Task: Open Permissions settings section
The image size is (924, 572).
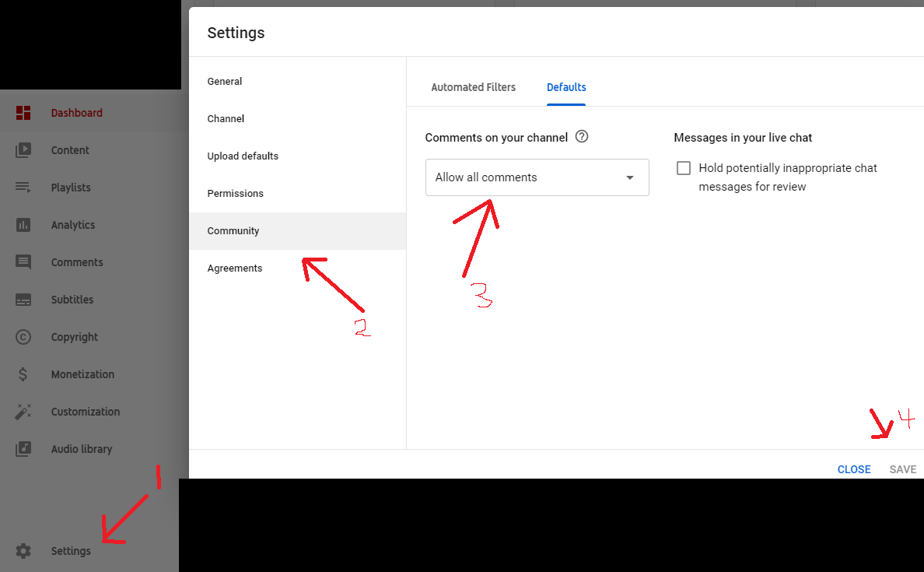Action: 298,194
